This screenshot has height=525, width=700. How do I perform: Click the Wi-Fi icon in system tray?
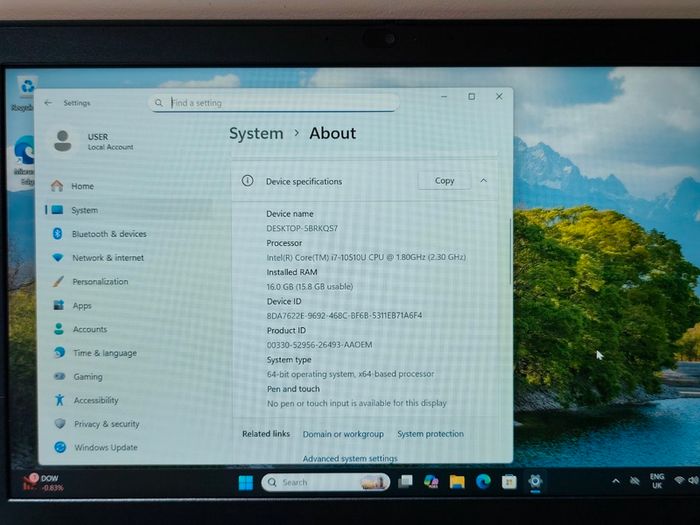679,481
